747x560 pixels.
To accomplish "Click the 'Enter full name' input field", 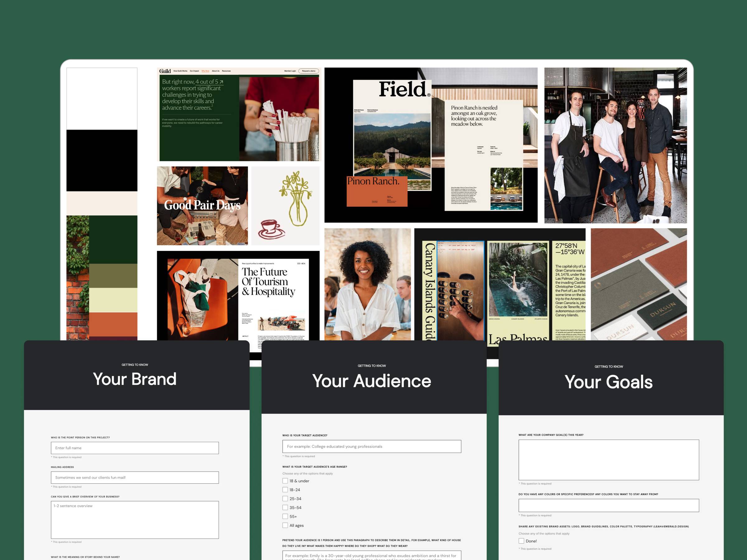I will [x=135, y=448].
